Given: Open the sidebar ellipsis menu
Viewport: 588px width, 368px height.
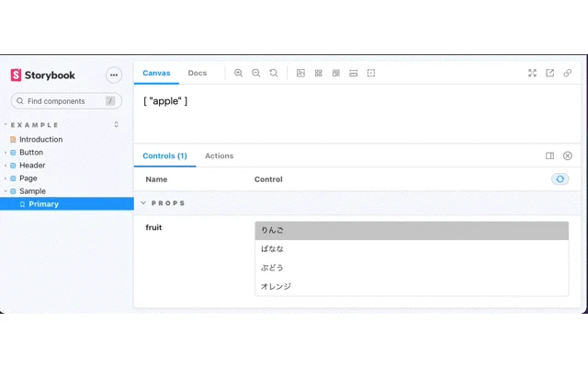Looking at the screenshot, I should 114,75.
